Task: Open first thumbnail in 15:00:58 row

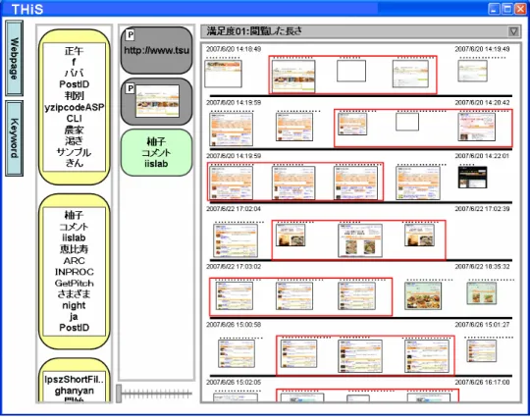Action: [237, 354]
